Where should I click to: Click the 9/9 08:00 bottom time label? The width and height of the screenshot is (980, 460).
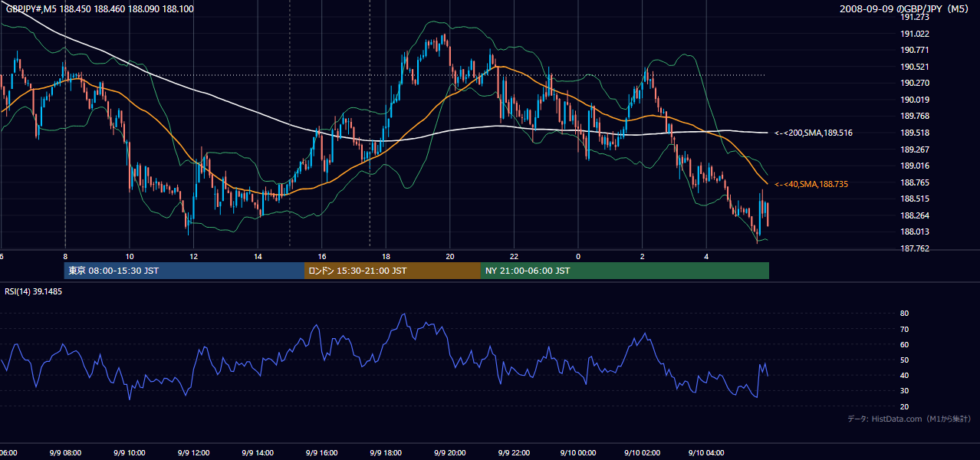(x=65, y=453)
